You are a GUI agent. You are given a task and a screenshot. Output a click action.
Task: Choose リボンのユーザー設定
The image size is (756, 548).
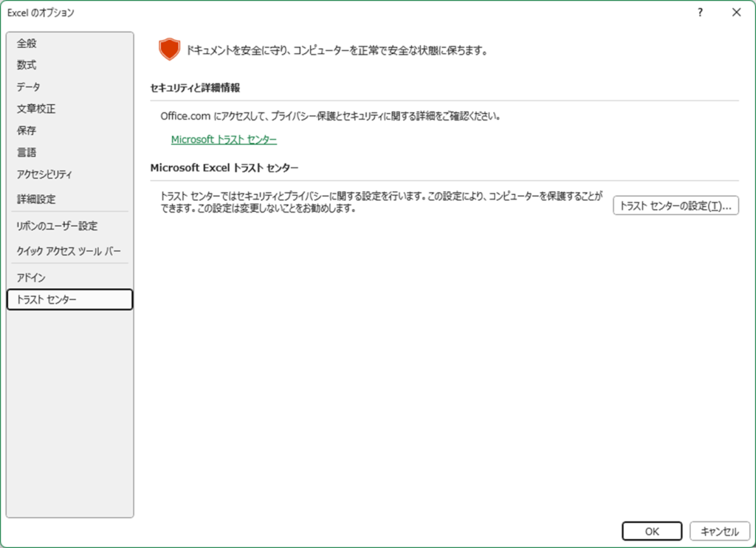(57, 226)
